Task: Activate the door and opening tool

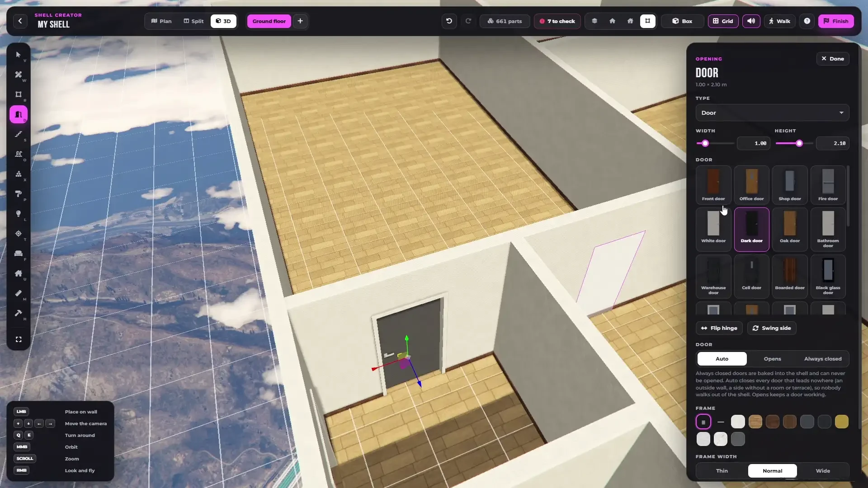Action: pyautogui.click(x=19, y=114)
